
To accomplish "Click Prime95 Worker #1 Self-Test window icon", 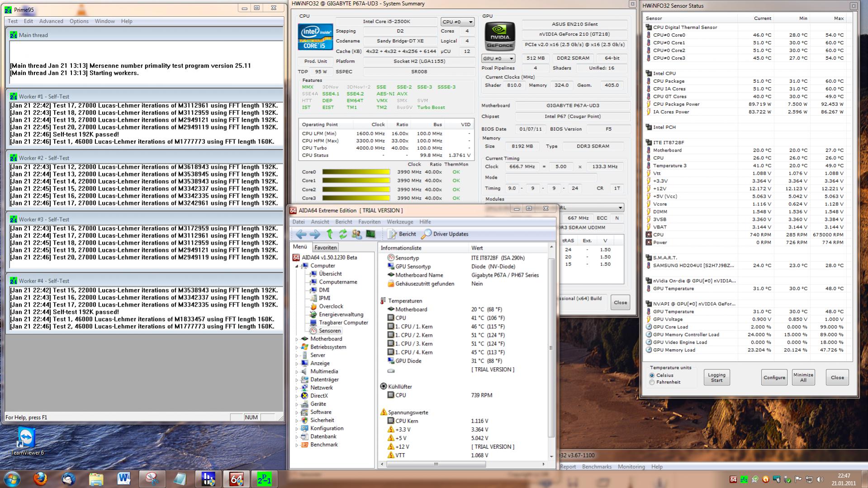I will coord(14,96).
